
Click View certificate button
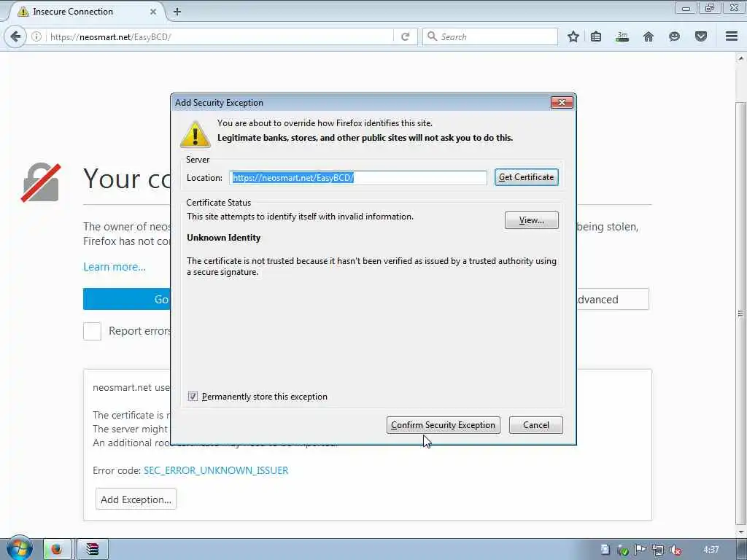coord(532,220)
